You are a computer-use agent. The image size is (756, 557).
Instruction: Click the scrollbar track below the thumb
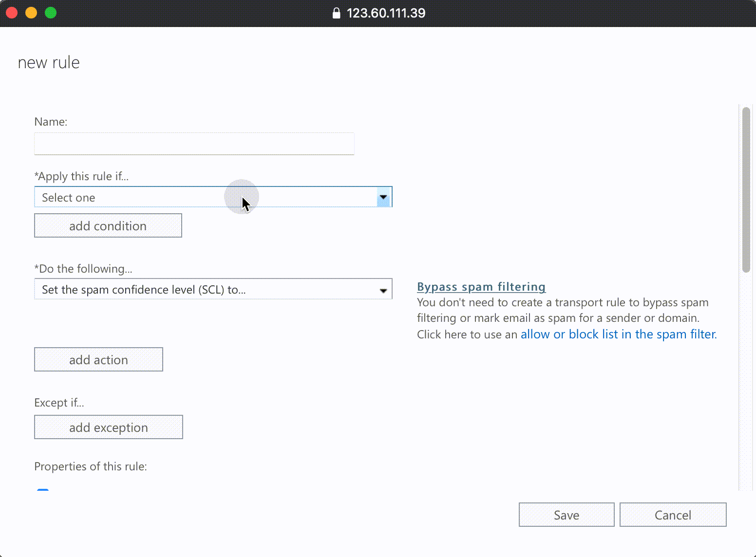[x=746, y=380]
